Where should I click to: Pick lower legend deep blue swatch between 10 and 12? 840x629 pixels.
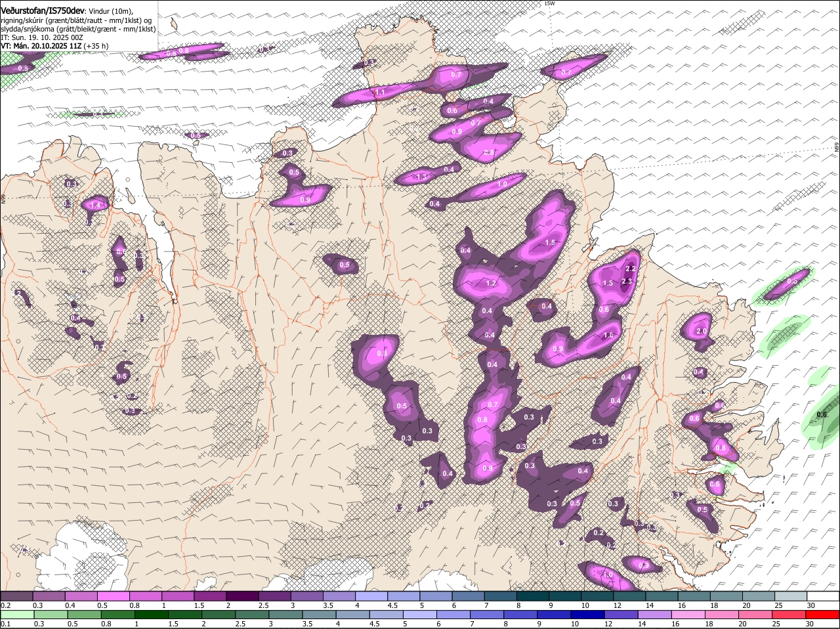588,615
